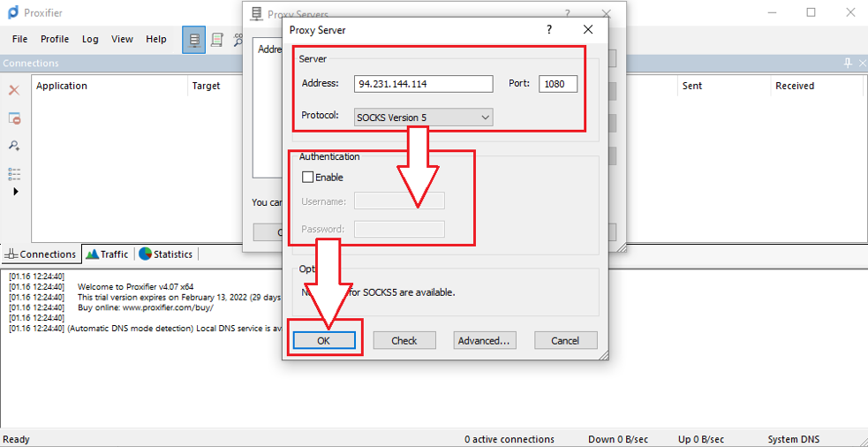Image resolution: width=868 pixels, height=447 pixels.
Task: Switch to the Connections tab
Action: 41,254
